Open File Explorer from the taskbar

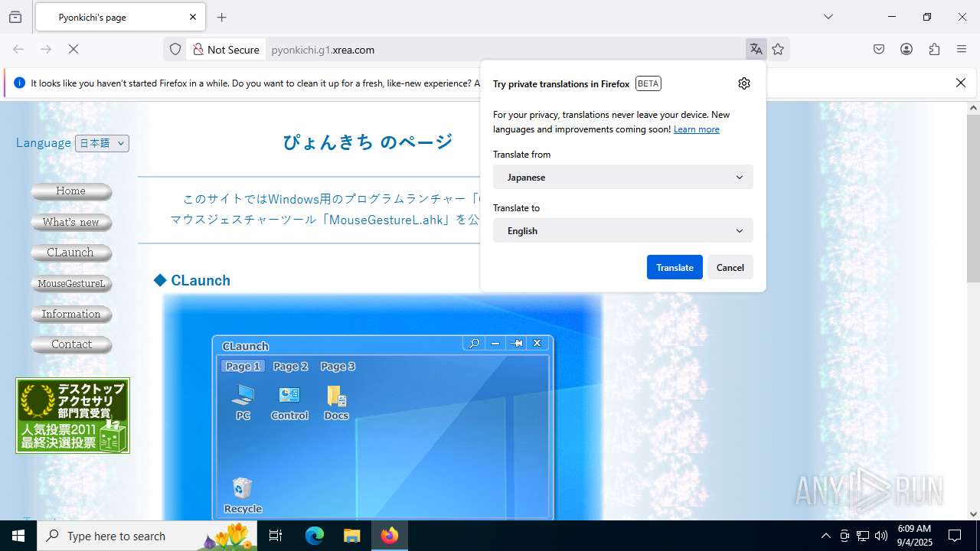click(x=351, y=536)
